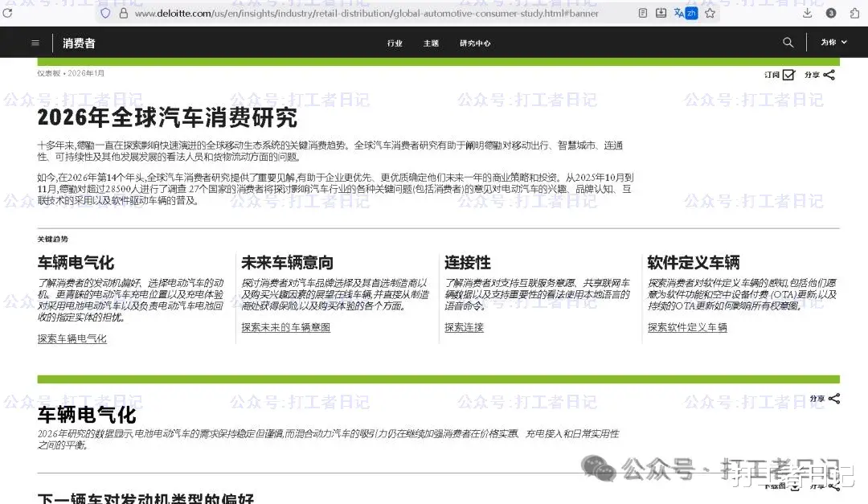Click the large 车辆电气化 section heading
The width and height of the screenshot is (868, 504).
pyautogui.click(x=87, y=414)
